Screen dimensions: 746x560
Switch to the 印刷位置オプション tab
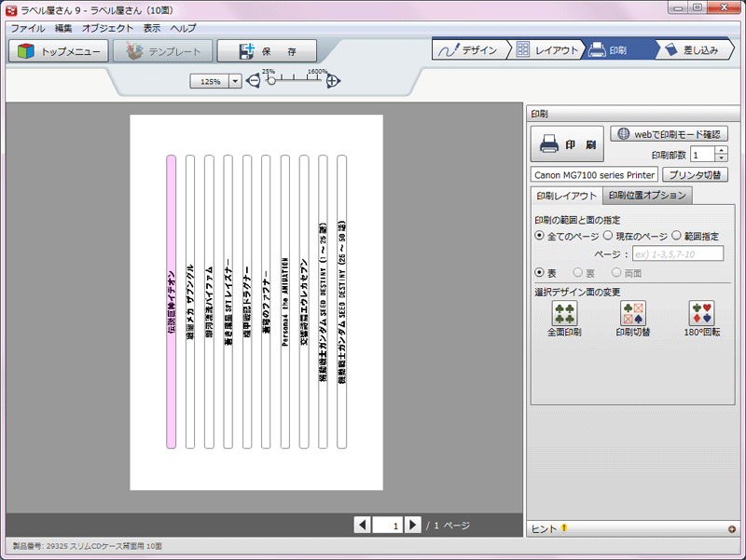coord(647,196)
